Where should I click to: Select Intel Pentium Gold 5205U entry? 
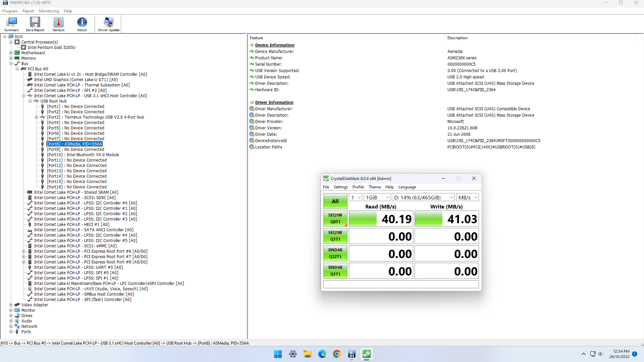[51, 47]
